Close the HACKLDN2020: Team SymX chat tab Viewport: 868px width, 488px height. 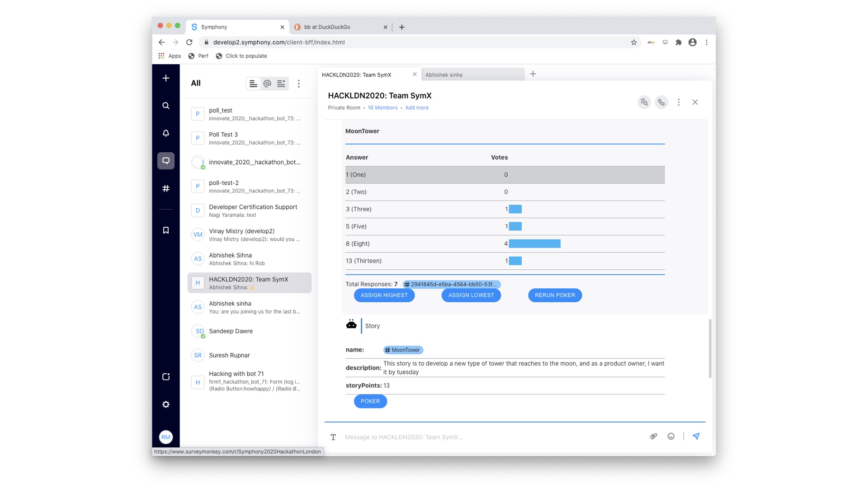click(415, 74)
